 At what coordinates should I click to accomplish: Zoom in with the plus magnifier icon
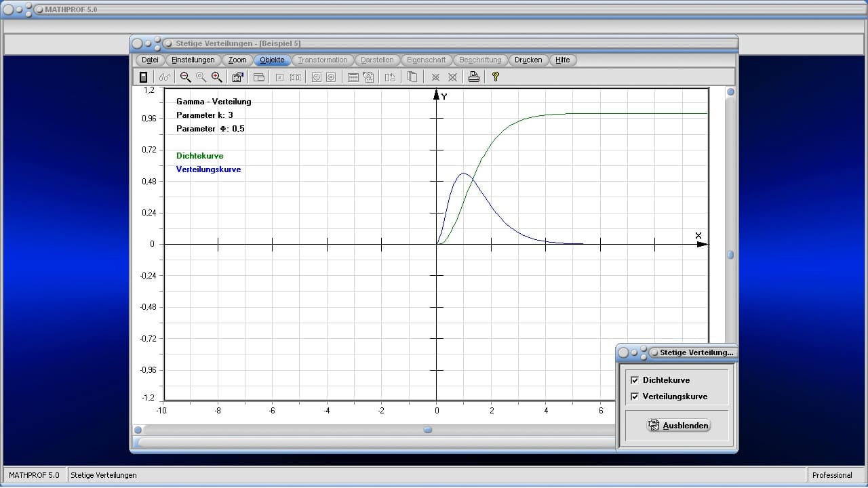(216, 77)
